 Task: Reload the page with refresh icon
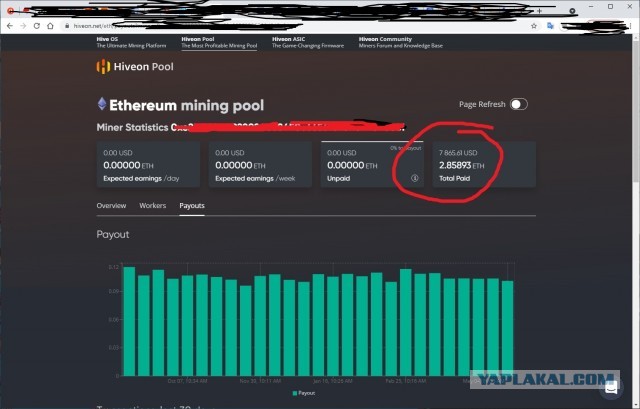pyautogui.click(x=37, y=26)
